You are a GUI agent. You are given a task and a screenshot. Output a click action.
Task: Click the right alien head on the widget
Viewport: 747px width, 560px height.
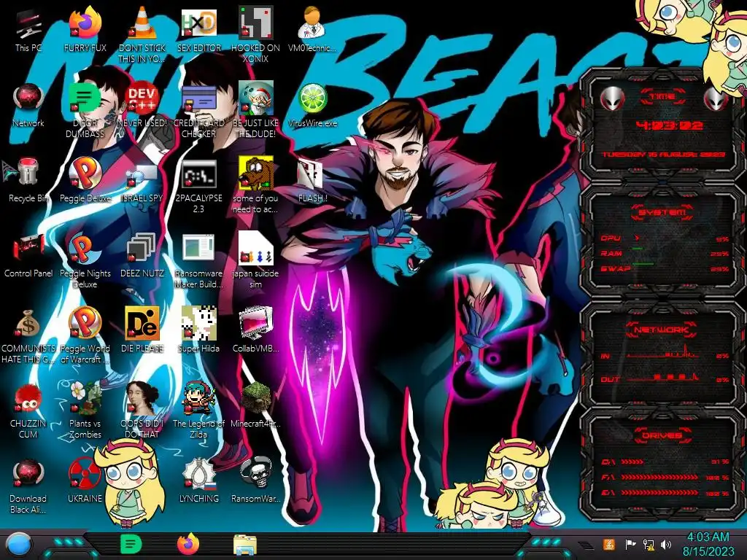[x=716, y=98]
